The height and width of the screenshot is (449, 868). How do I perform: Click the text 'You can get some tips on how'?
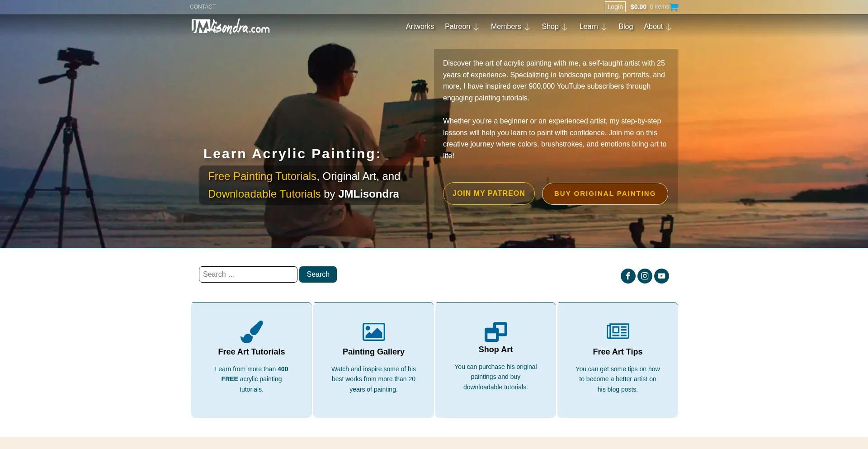pyautogui.click(x=618, y=369)
